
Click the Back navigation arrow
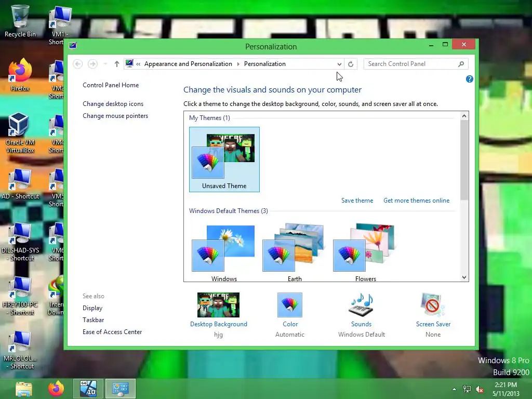click(78, 64)
